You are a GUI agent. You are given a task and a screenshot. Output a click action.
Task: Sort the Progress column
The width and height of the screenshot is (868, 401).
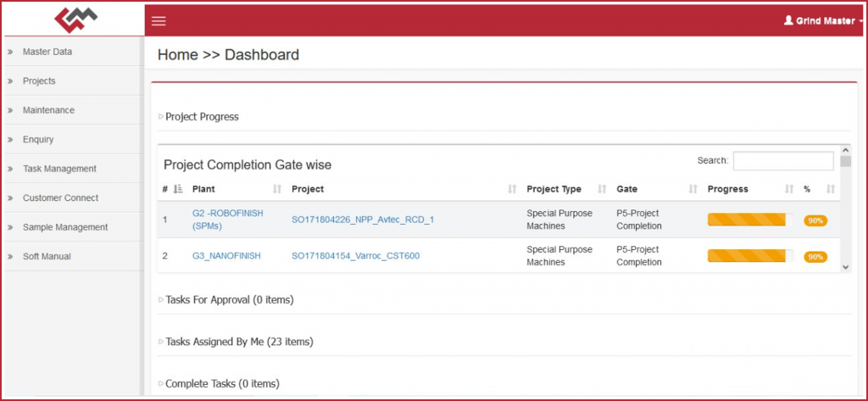(x=789, y=189)
